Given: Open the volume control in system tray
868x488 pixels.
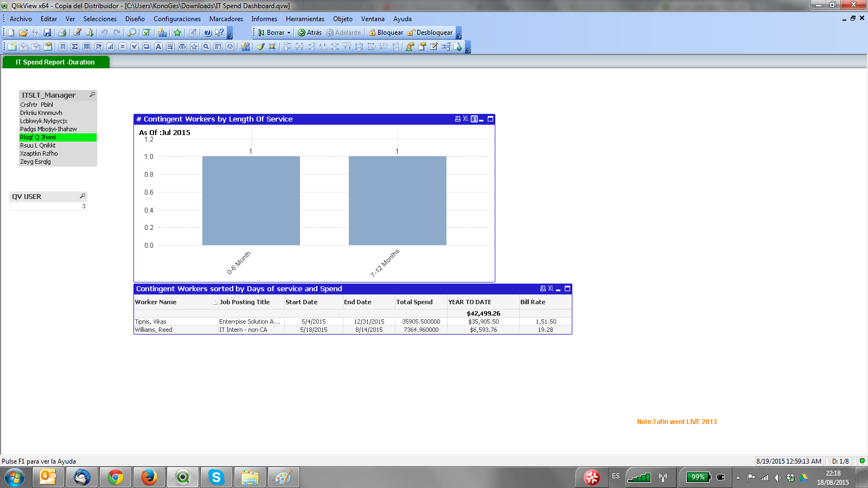Looking at the screenshot, I should click(777, 478).
